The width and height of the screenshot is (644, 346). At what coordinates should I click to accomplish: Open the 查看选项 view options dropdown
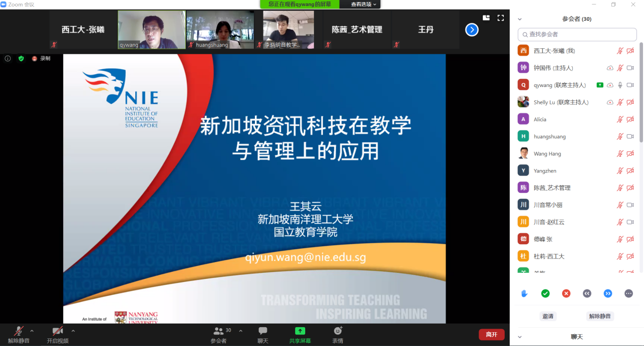pos(364,5)
